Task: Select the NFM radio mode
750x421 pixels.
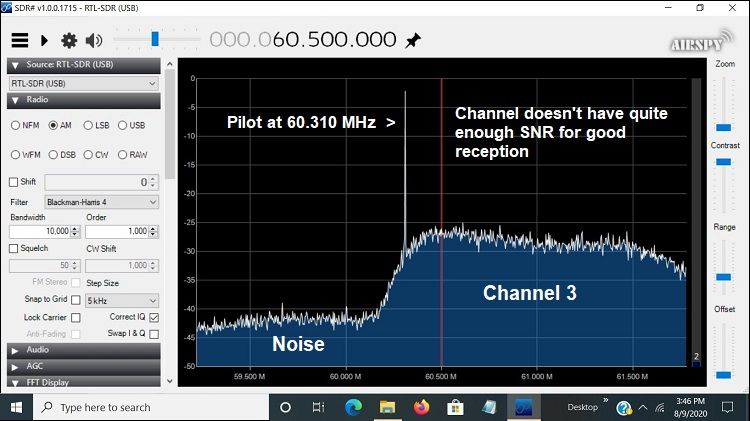Action: pyautogui.click(x=17, y=125)
